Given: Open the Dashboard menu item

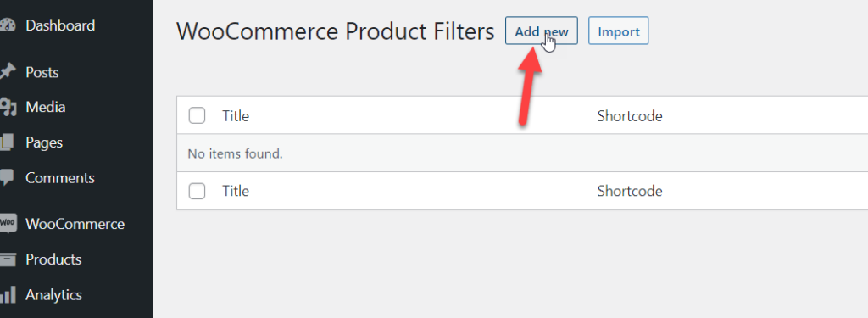Looking at the screenshot, I should 60,25.
